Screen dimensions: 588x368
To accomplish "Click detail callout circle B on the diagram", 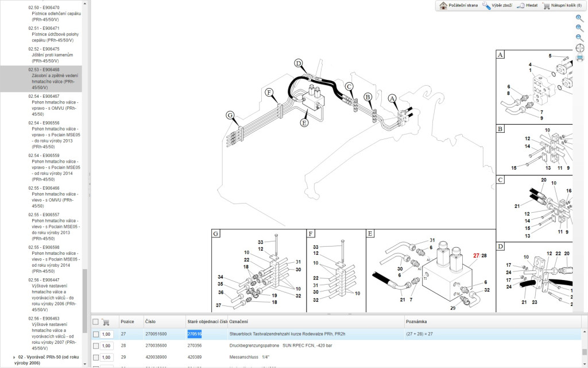I will pyautogui.click(x=368, y=97).
